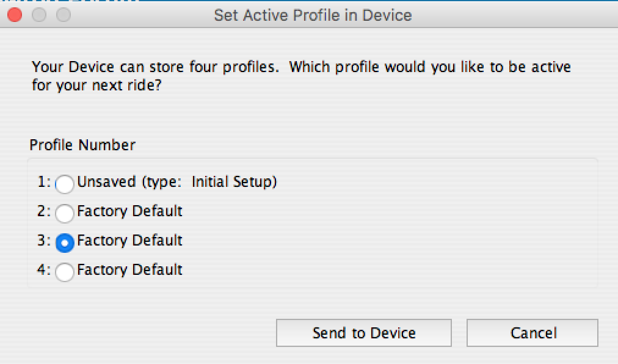Cancel the Set Active Profile dialog
Image resolution: width=618 pixels, height=364 pixels.
[533, 333]
